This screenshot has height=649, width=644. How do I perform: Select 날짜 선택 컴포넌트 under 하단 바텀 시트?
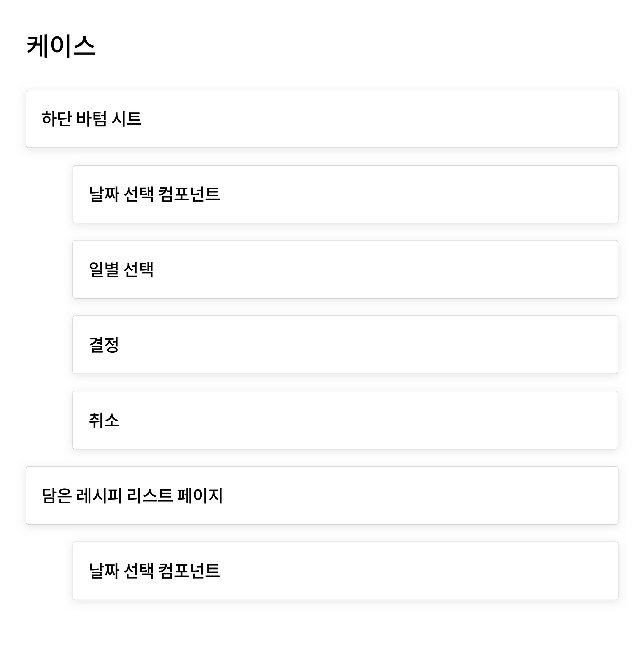pos(345,194)
